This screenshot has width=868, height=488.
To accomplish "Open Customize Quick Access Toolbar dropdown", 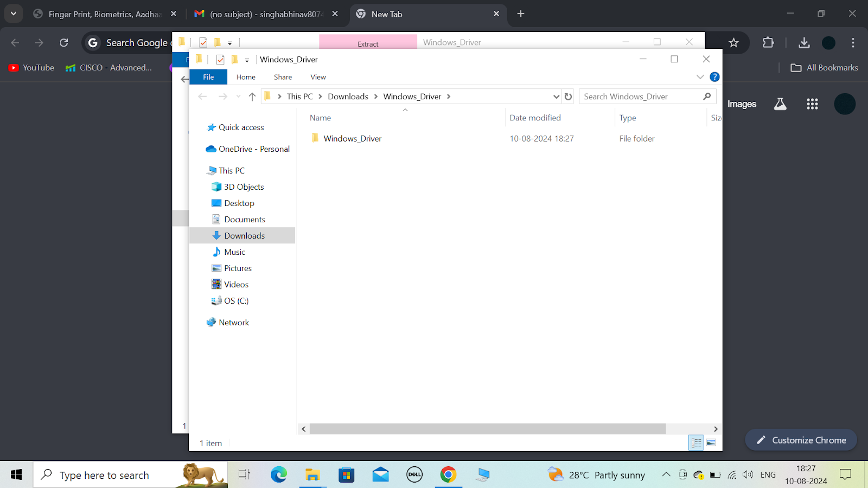I will point(247,60).
